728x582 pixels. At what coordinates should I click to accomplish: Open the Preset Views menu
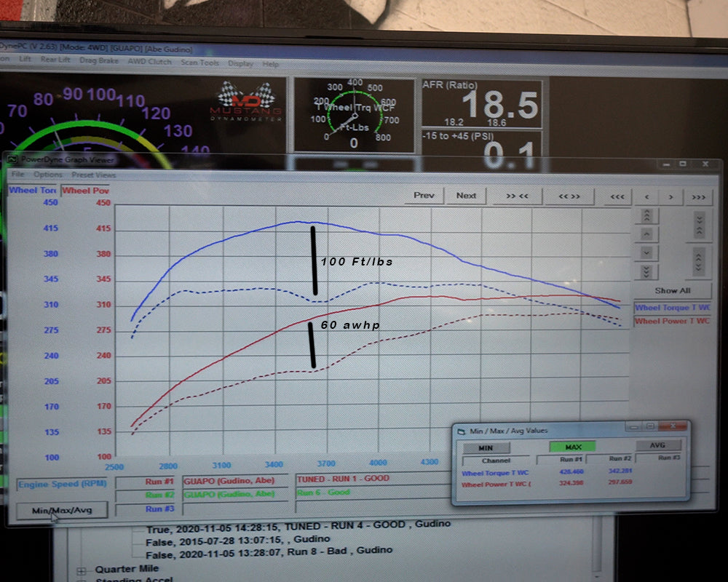click(95, 175)
